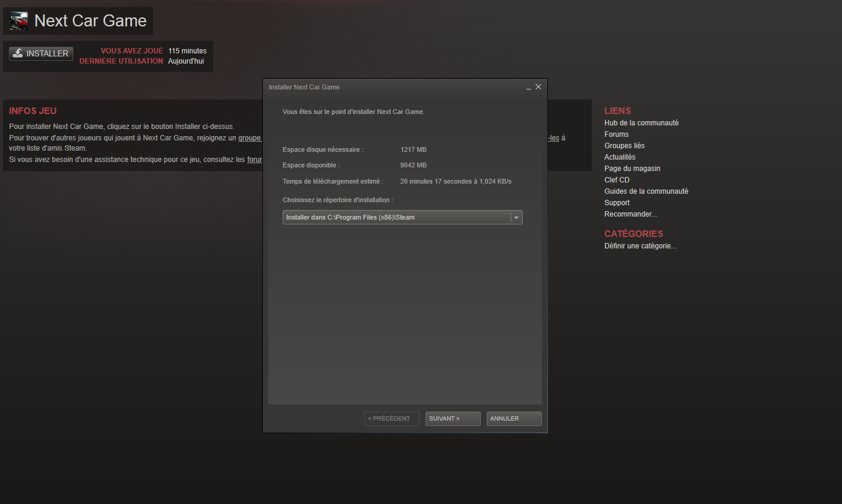Click the 'Espace disponible :' label
The width and height of the screenshot is (842, 504).
tap(311, 165)
